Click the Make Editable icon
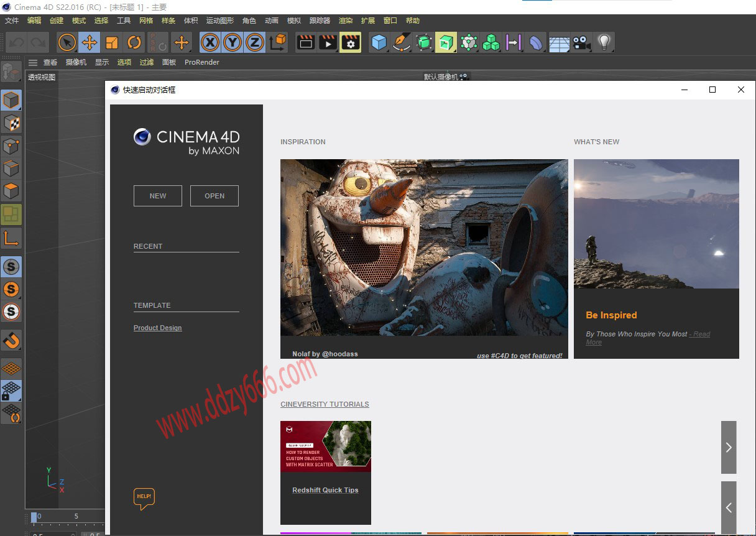Image resolution: width=756 pixels, height=536 pixels. point(11,72)
